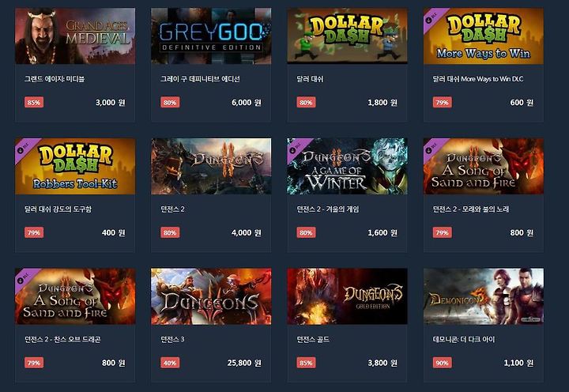
Task: Open the Grand Ages Medieval game thumbnail
Action: point(75,36)
